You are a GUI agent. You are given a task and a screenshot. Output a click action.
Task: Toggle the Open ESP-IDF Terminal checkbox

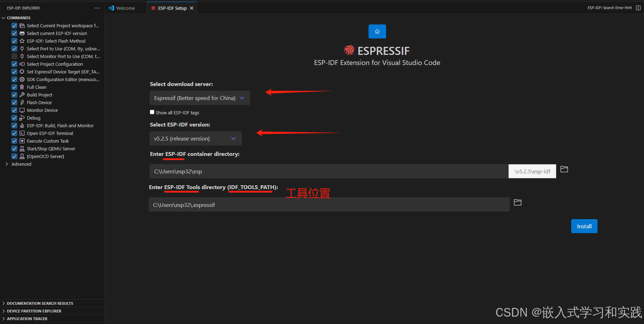(x=14, y=133)
